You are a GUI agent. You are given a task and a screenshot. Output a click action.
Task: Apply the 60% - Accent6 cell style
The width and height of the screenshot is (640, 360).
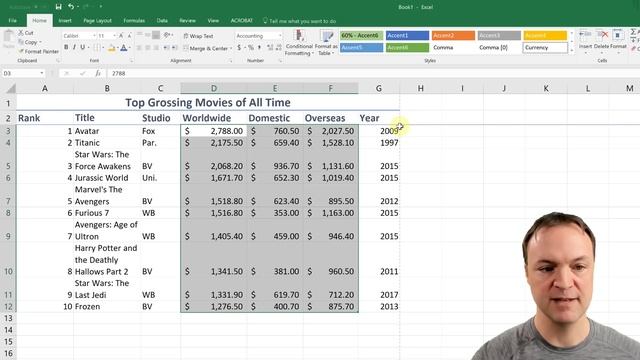pyautogui.click(x=361, y=36)
